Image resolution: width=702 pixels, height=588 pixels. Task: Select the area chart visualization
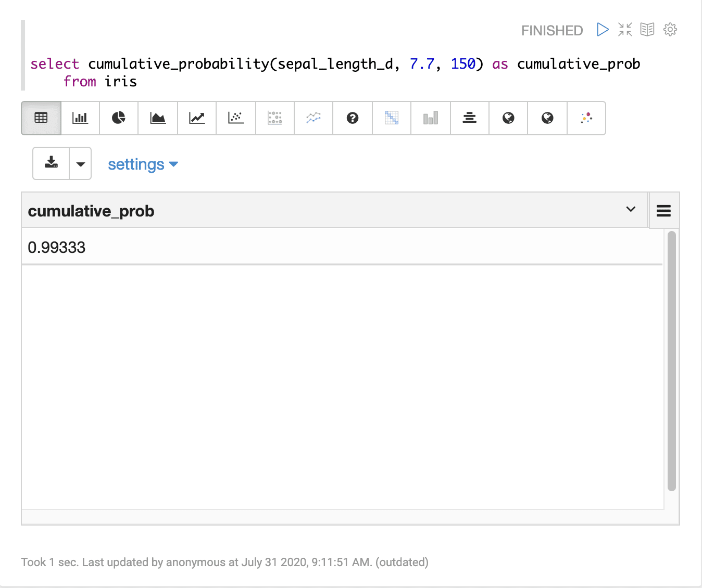tap(158, 118)
